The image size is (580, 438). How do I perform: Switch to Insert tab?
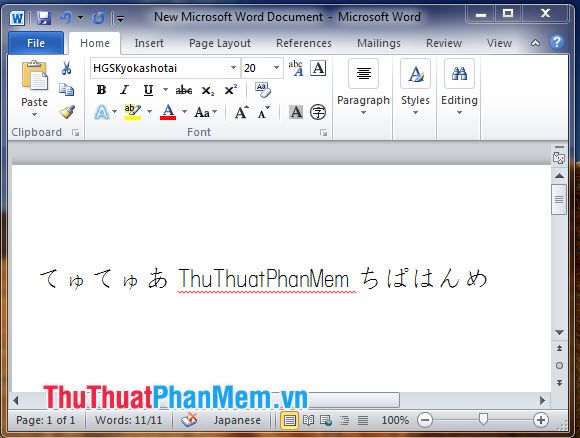pyautogui.click(x=149, y=43)
